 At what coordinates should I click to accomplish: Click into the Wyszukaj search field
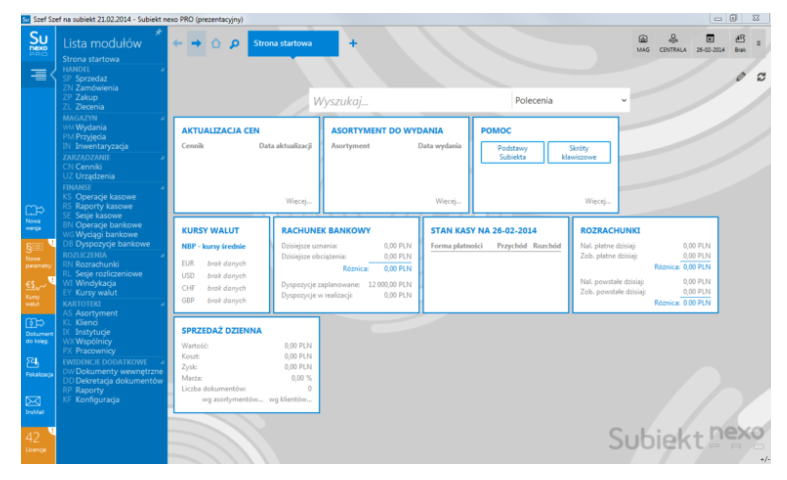[410, 101]
